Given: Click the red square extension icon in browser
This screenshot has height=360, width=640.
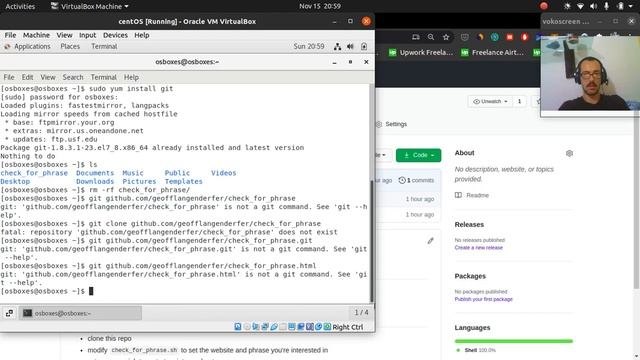Looking at the screenshot, I should [x=509, y=37].
